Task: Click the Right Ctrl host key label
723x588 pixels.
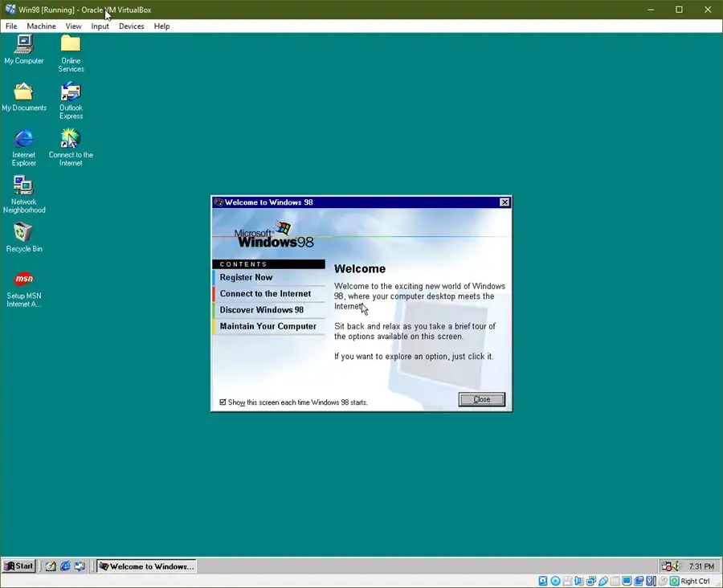Action: (695, 581)
